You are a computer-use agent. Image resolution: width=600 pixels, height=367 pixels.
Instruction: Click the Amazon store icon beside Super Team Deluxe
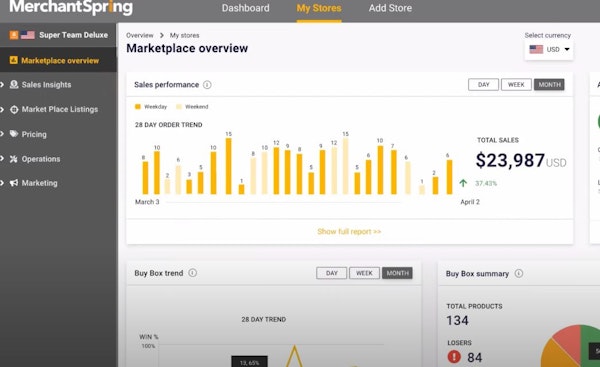pos(14,35)
